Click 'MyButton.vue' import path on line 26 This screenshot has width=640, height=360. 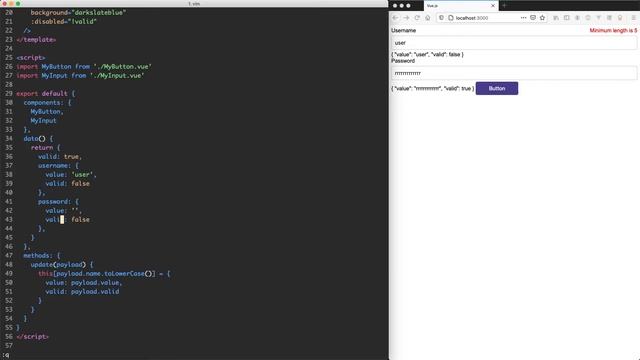pyautogui.click(x=122, y=67)
